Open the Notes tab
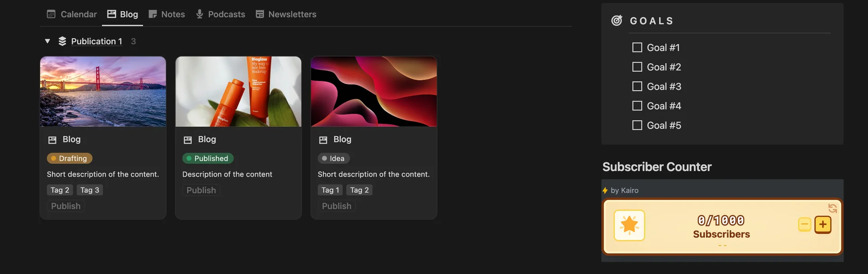The image size is (868, 274). pos(167,14)
